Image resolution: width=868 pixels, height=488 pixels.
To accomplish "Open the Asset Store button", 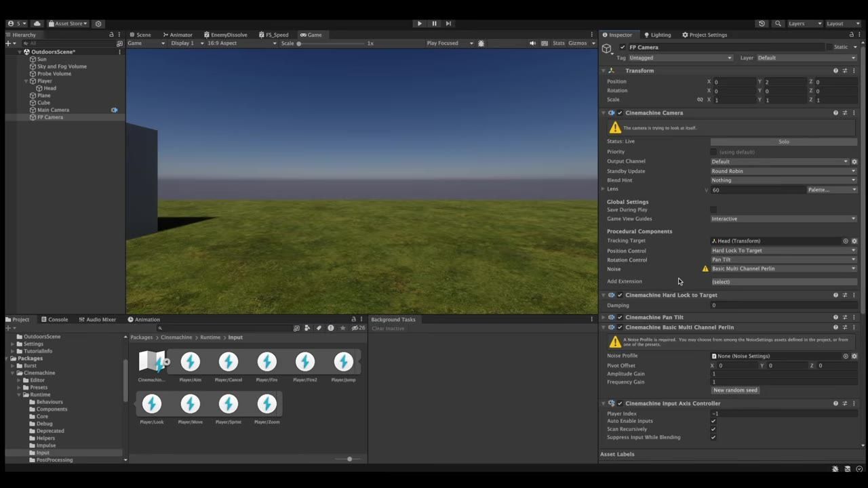I will tap(68, 24).
